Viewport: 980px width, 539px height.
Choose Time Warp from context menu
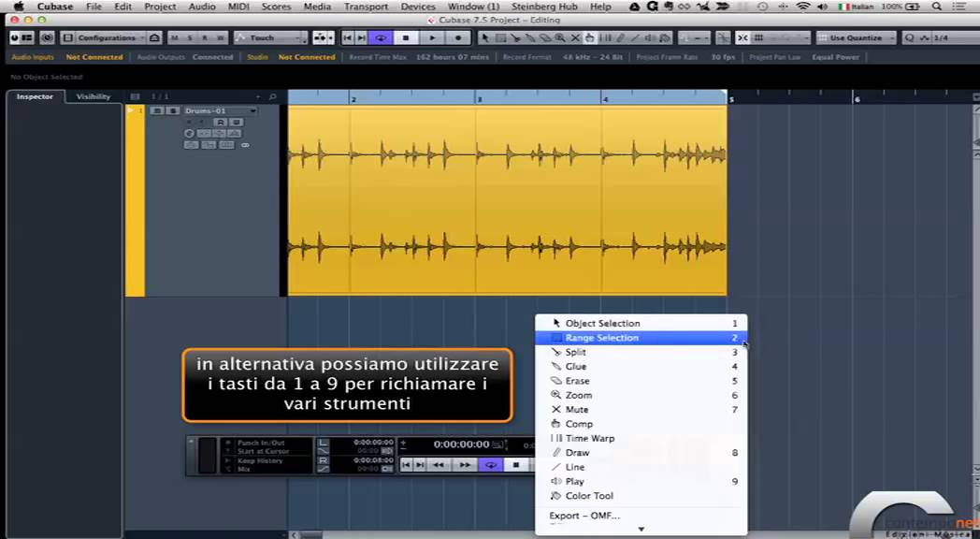[641, 438]
